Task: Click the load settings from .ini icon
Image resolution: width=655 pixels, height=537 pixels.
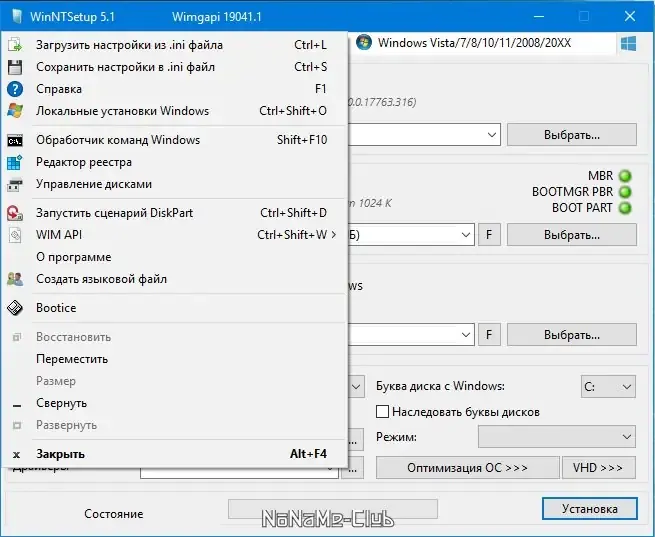Action: click(x=15, y=45)
